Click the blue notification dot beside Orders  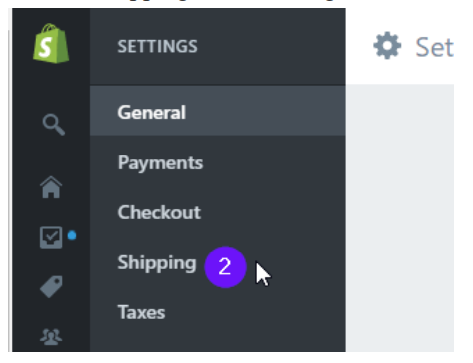pyautogui.click(x=72, y=236)
